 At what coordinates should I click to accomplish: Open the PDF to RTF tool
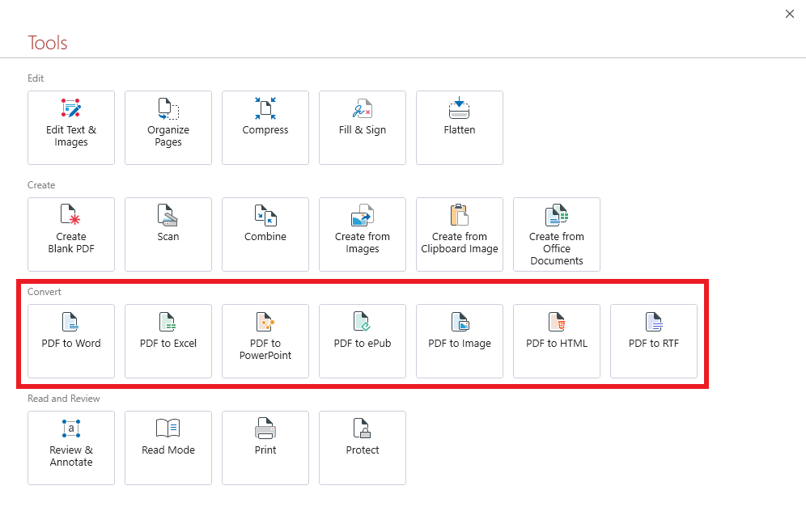(x=654, y=341)
